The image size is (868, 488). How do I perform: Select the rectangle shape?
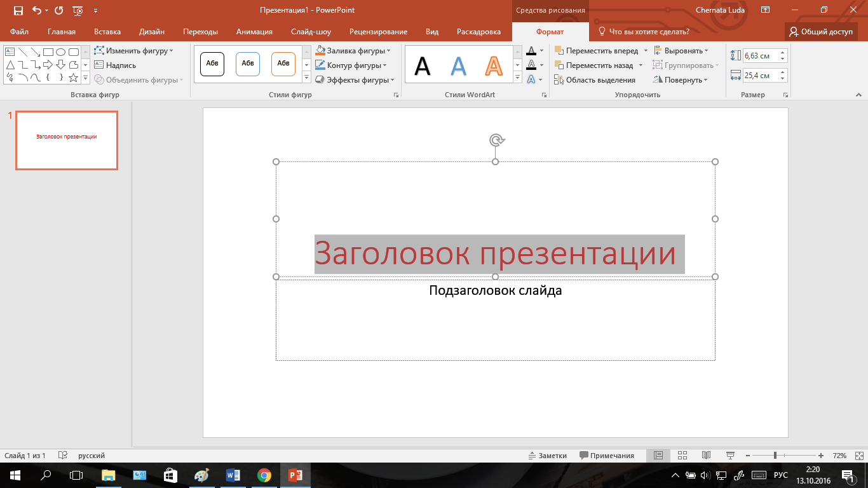pyautogui.click(x=48, y=52)
